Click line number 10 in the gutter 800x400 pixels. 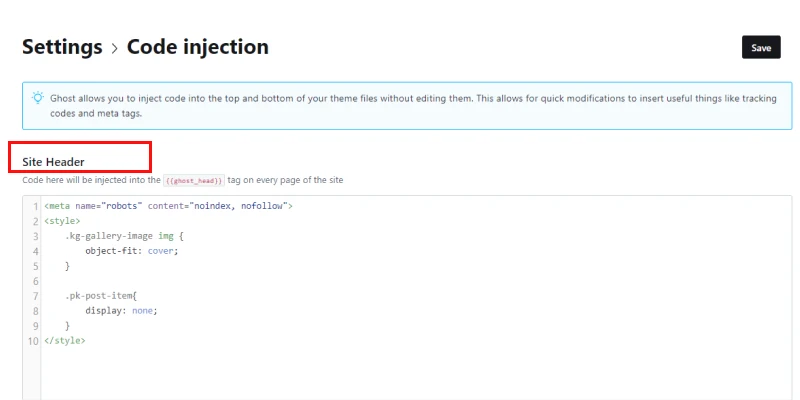33,340
